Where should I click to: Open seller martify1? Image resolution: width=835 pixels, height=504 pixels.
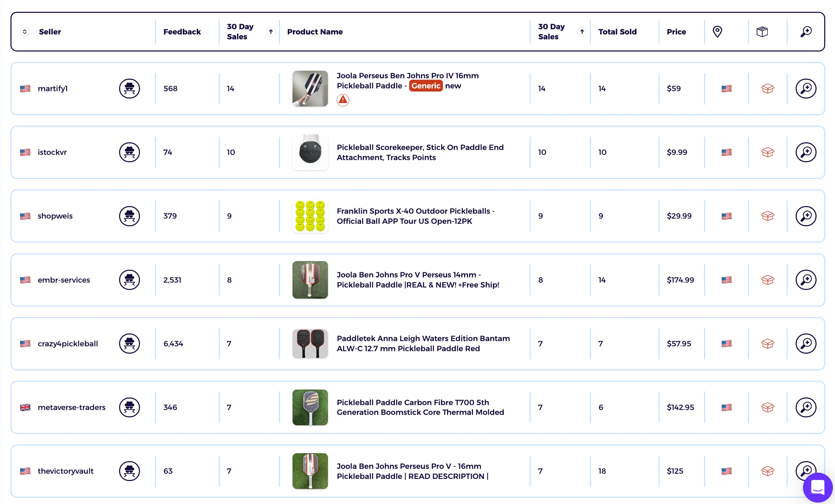coord(53,88)
